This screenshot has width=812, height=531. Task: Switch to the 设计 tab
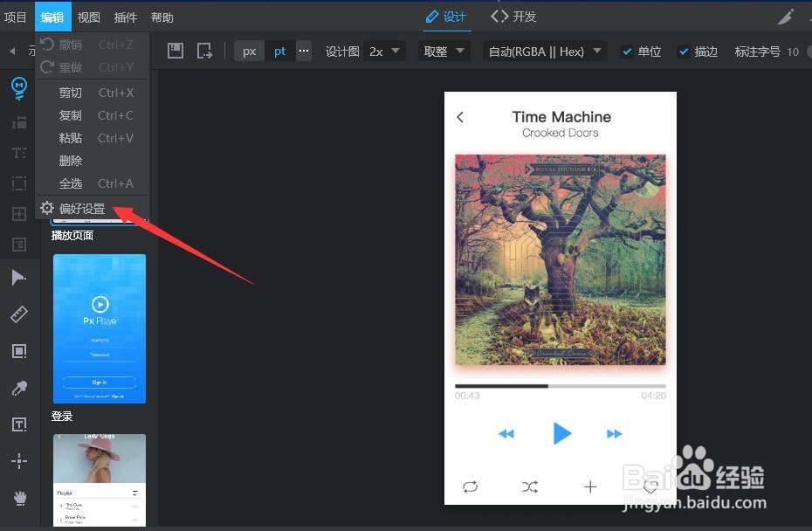[446, 17]
